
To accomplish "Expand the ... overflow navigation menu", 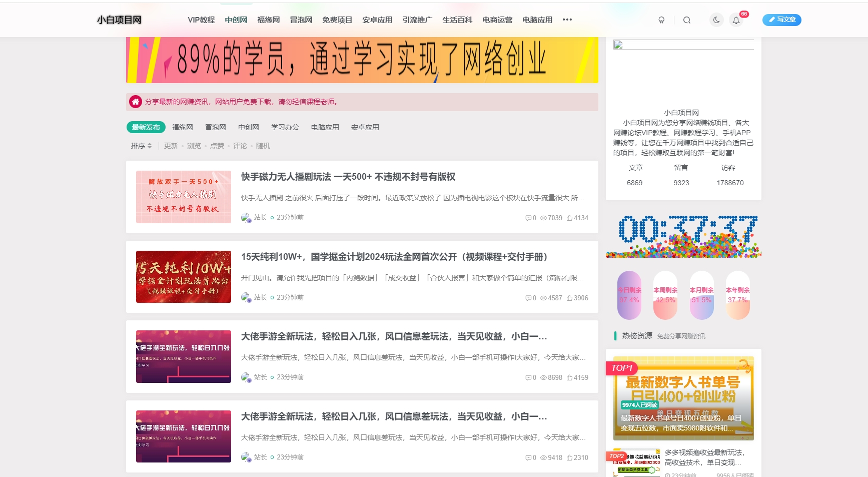I will (567, 20).
